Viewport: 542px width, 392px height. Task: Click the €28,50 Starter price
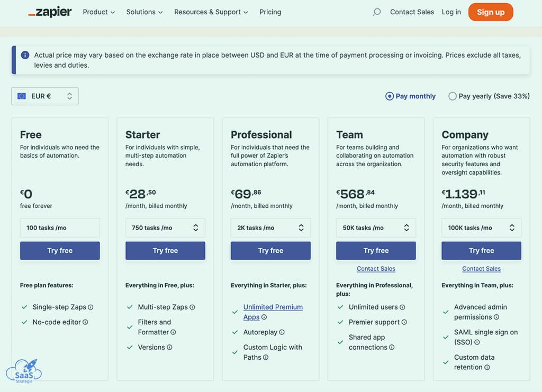coord(141,194)
